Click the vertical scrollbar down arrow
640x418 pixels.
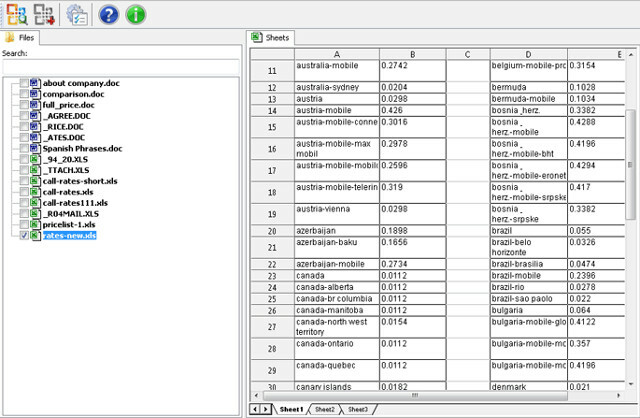(x=631, y=384)
